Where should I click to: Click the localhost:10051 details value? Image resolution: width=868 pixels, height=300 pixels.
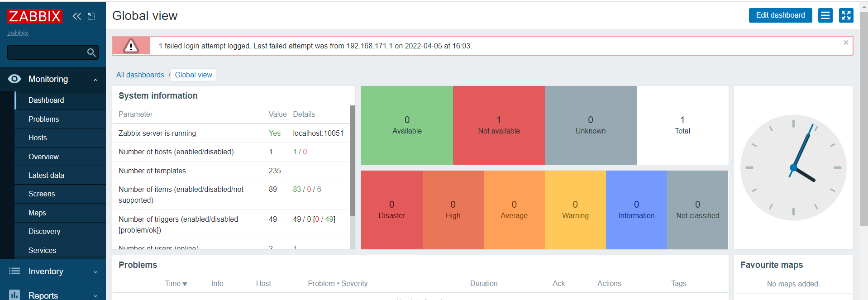318,133
